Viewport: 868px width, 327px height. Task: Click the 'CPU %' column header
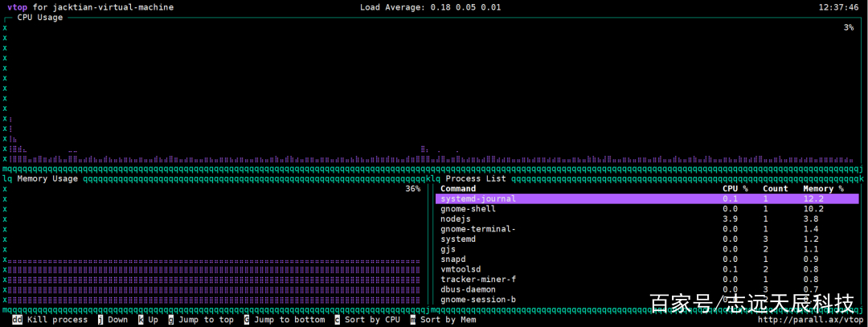(735, 189)
